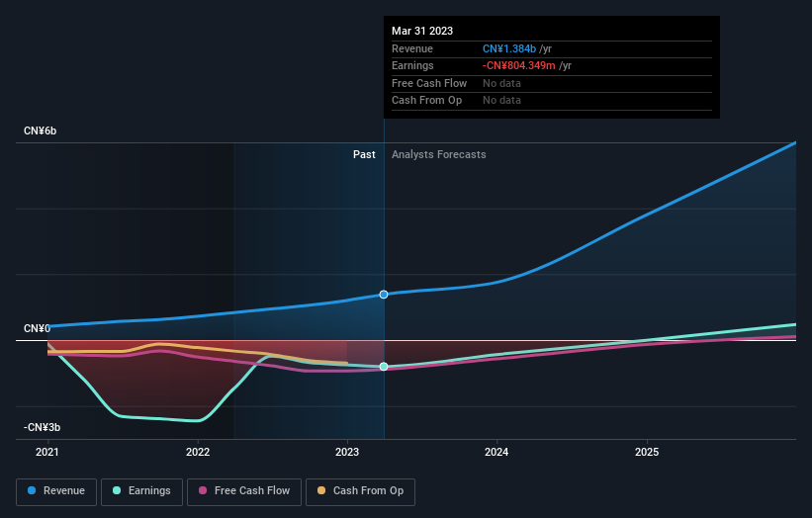Toggle the Cash From Op legend button

(x=360, y=491)
